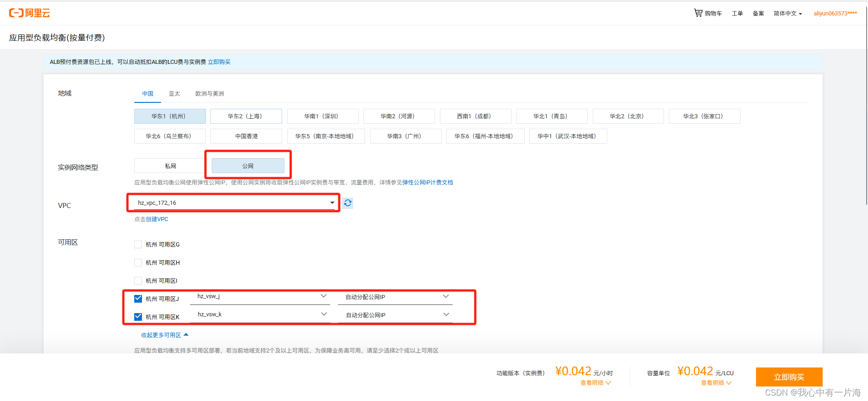Select region 华中1（武汉-本地地域）

click(x=568, y=136)
